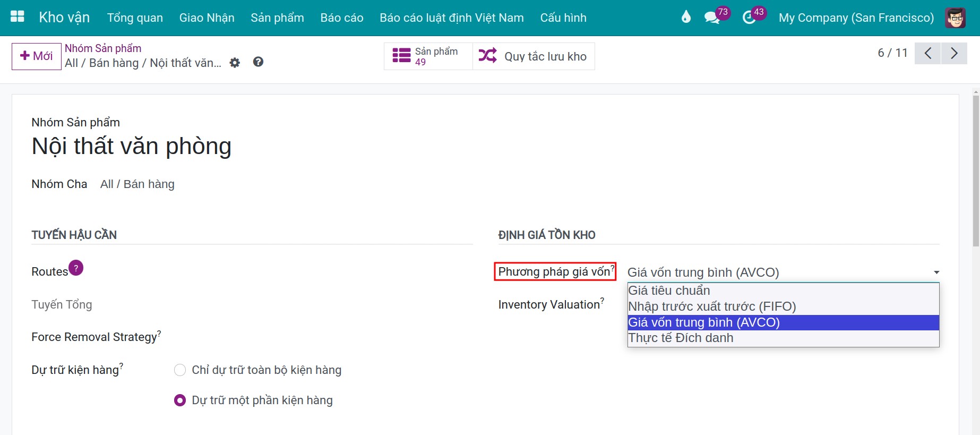Viewport: 980px width, 435px height.
Task: Open the activities clock icon with 43 badge
Action: tap(749, 18)
